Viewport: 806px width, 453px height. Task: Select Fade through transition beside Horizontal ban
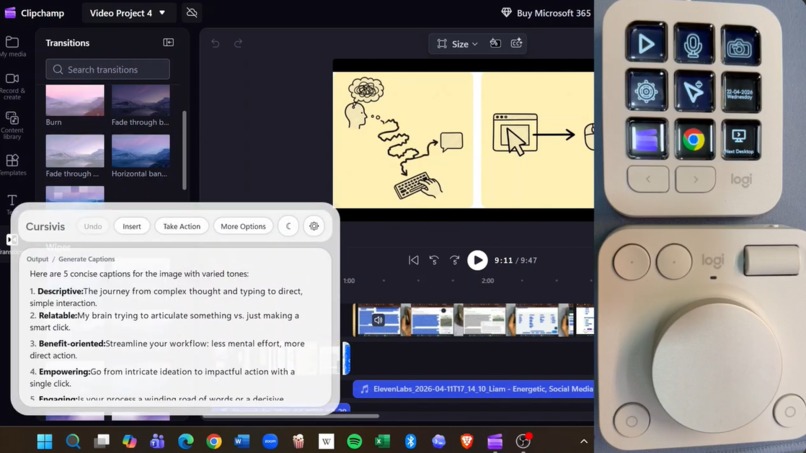coord(75,151)
